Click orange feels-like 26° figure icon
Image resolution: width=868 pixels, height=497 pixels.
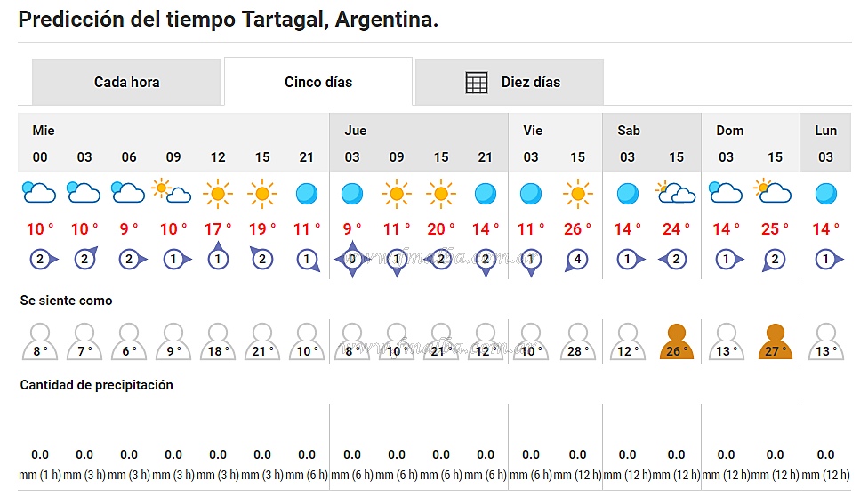coord(677,342)
